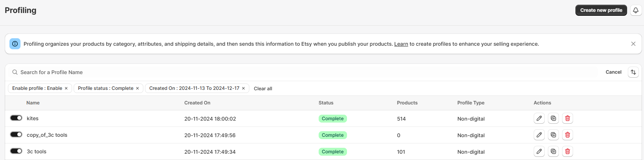Switch off the 3c tools profile
Image resolution: width=644 pixels, height=160 pixels.
tap(16, 151)
